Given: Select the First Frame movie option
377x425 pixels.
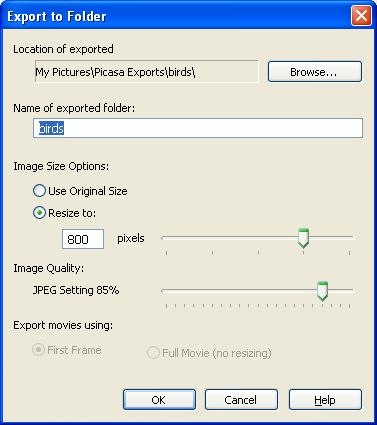Looking at the screenshot, I should pos(38,350).
